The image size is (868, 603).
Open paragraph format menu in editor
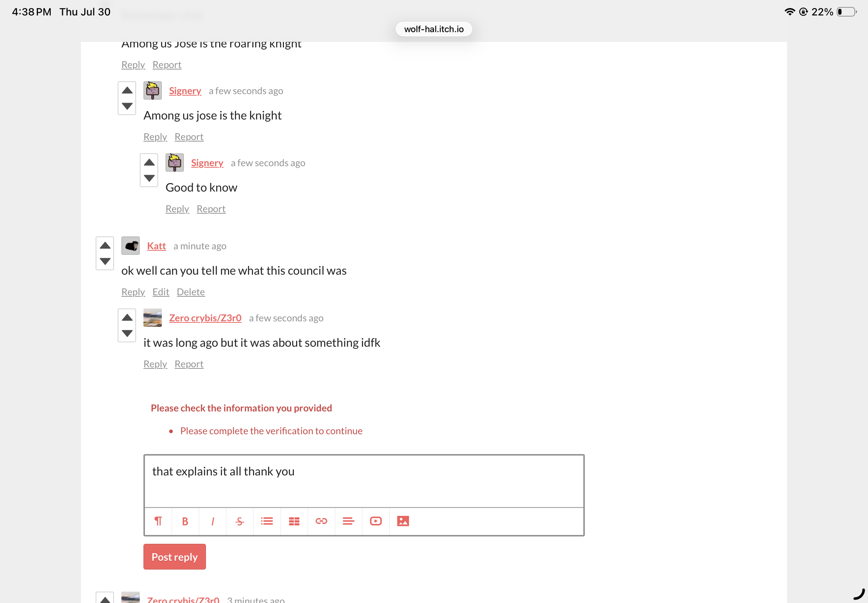tap(158, 521)
